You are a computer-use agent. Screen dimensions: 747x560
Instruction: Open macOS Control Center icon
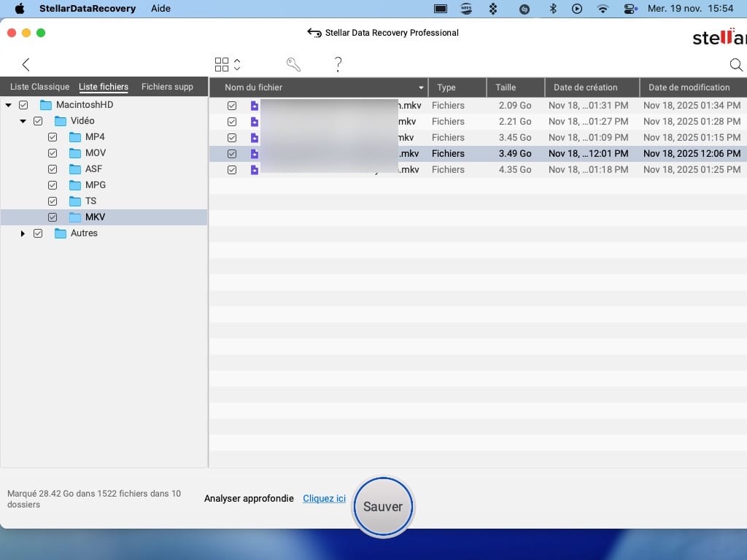click(631, 9)
